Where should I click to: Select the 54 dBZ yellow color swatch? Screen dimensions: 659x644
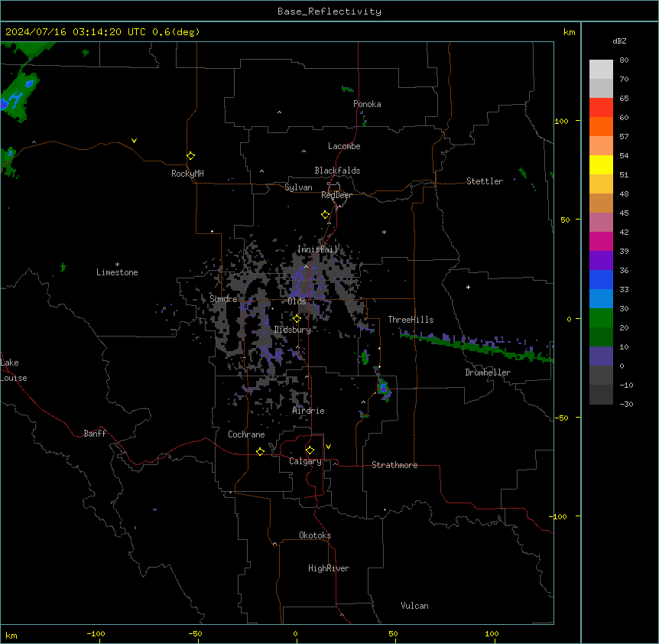[601, 164]
